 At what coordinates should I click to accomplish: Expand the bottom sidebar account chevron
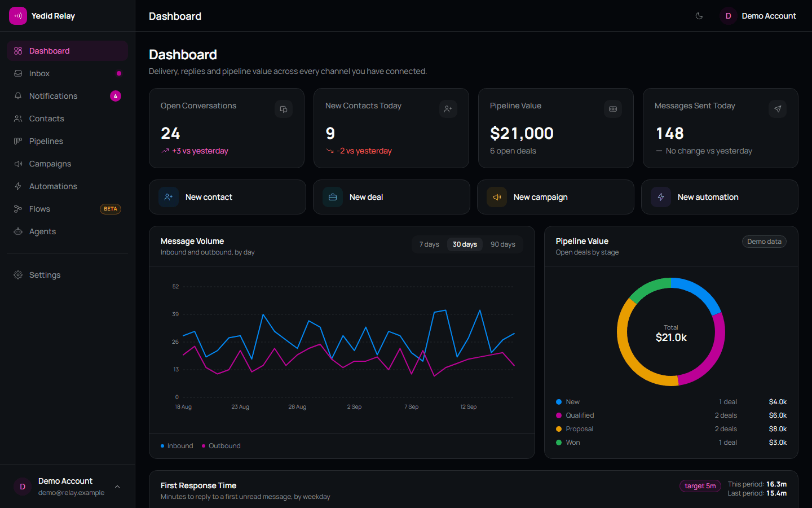[x=117, y=487]
